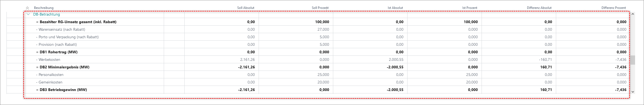Image resolution: width=644 pixels, height=105 pixels.
Task: Click the Soll Prozent column header
Action: 320,8
